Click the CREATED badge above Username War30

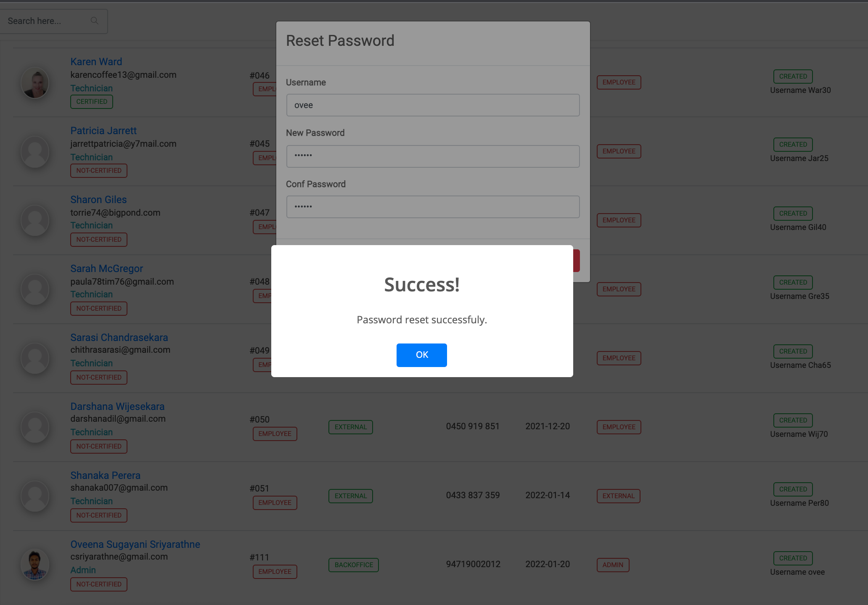click(793, 77)
